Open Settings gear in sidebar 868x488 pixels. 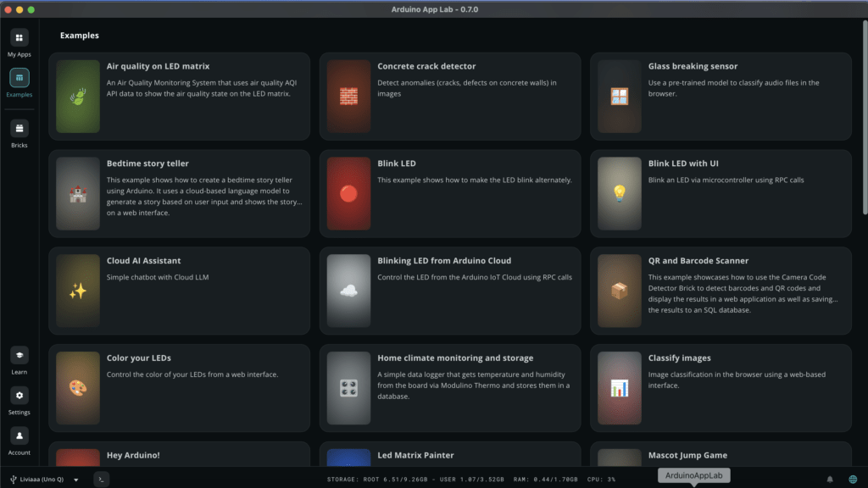pyautogui.click(x=19, y=396)
